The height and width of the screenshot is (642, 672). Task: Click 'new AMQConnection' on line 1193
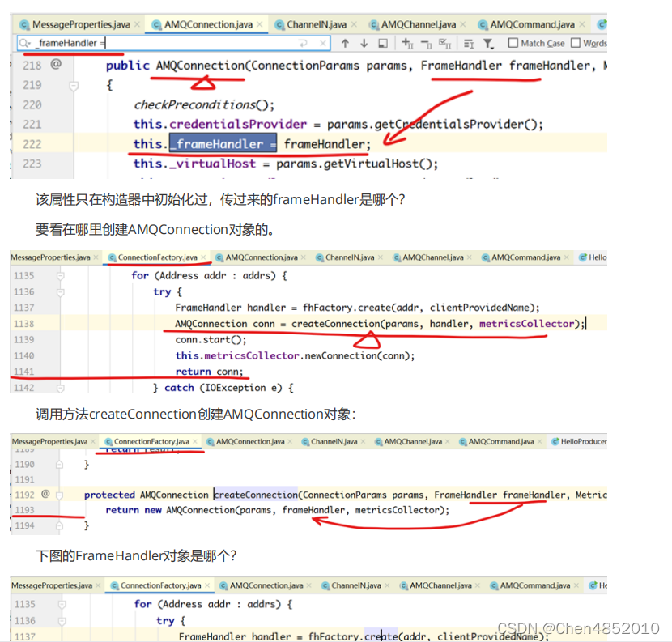[x=189, y=510]
